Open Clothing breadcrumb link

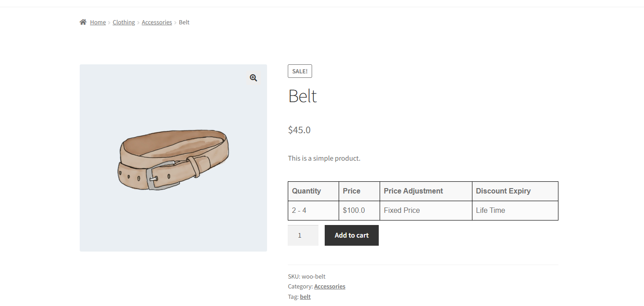click(x=124, y=22)
